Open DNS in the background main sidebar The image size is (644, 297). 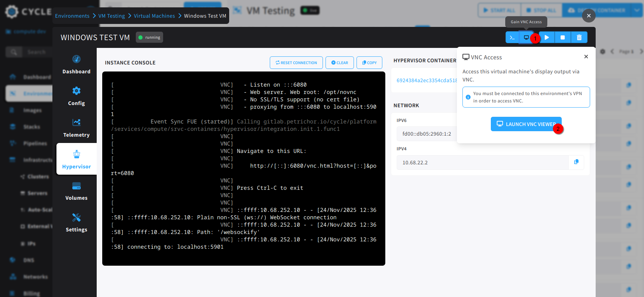click(x=29, y=260)
